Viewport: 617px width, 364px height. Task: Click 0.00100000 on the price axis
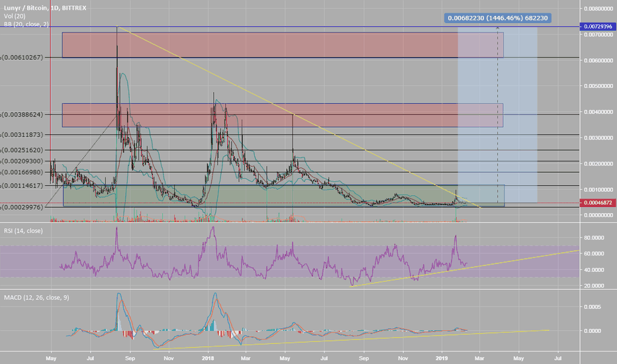(x=598, y=190)
